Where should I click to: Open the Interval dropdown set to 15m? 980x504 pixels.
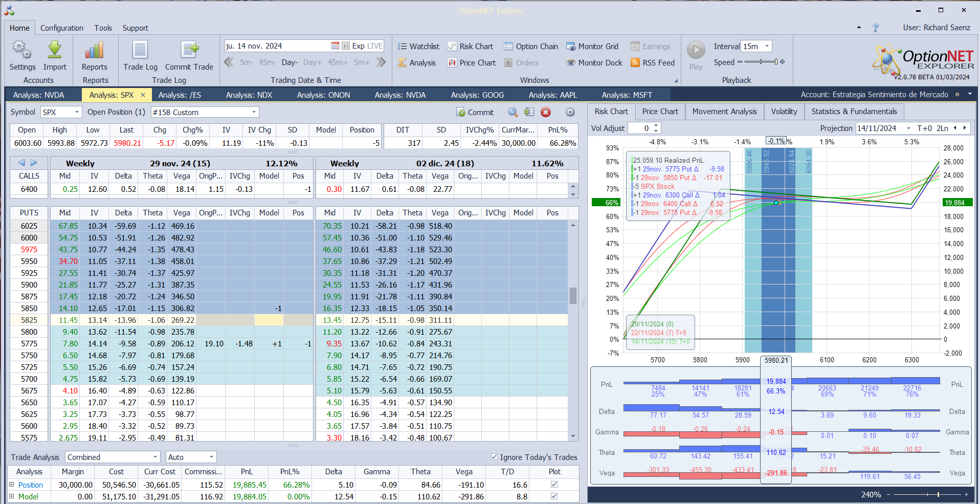click(x=767, y=46)
